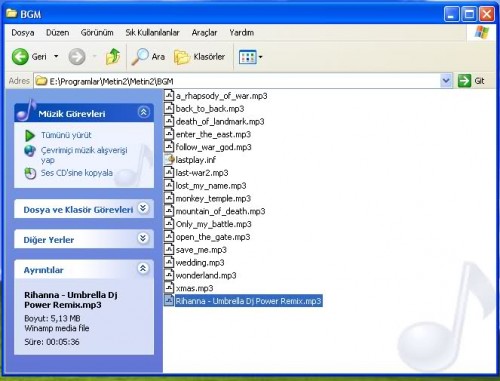Select wonderland.mp3 file icon

(x=169, y=275)
